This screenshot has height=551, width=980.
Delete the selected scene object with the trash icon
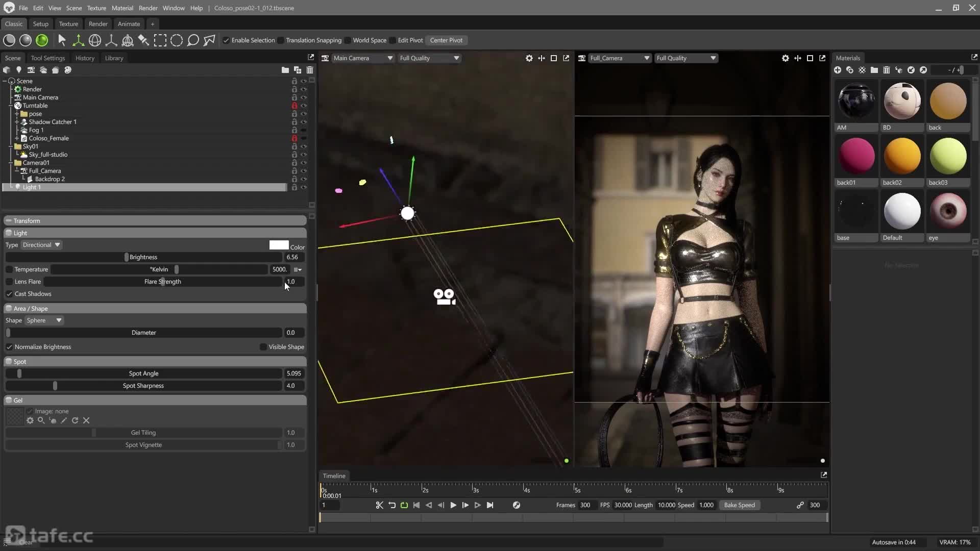click(x=310, y=70)
